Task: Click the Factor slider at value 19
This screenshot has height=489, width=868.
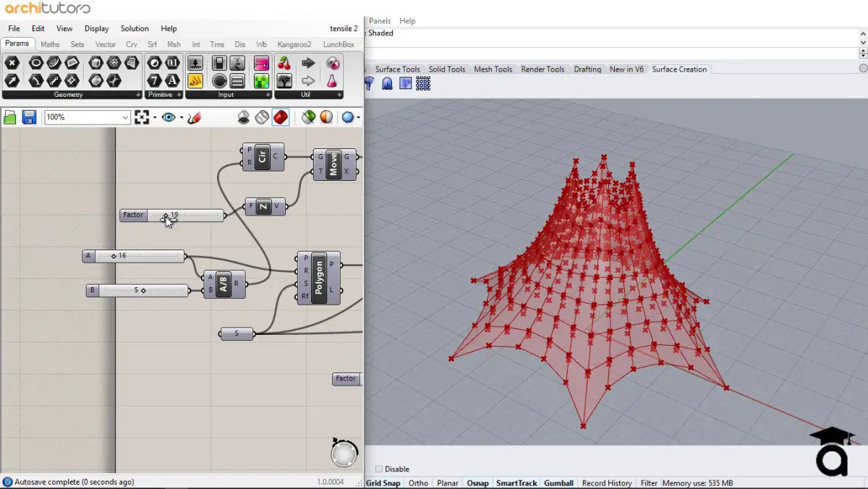Action: point(172,215)
